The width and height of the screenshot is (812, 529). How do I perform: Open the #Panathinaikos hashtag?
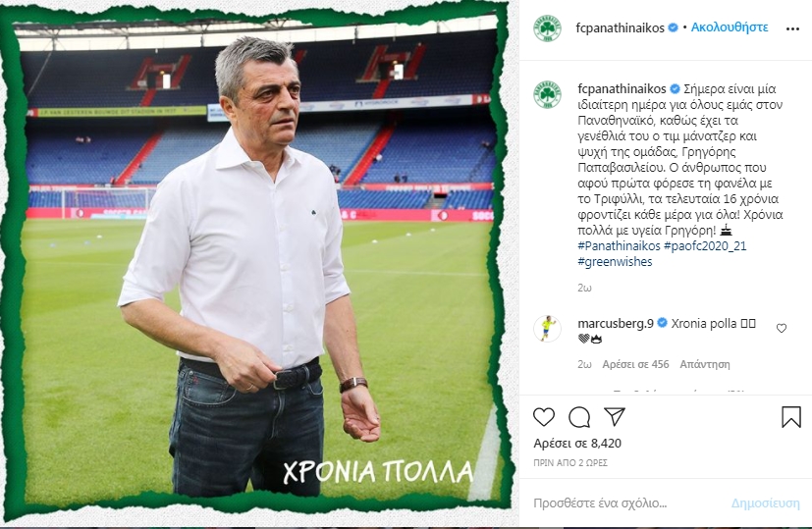(619, 245)
